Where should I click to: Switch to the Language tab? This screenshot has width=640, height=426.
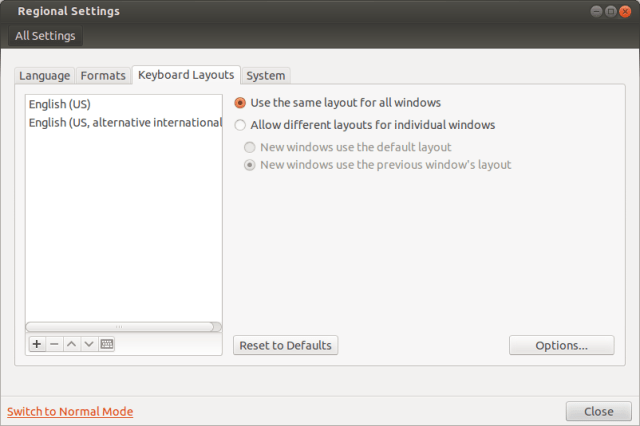coord(44,75)
